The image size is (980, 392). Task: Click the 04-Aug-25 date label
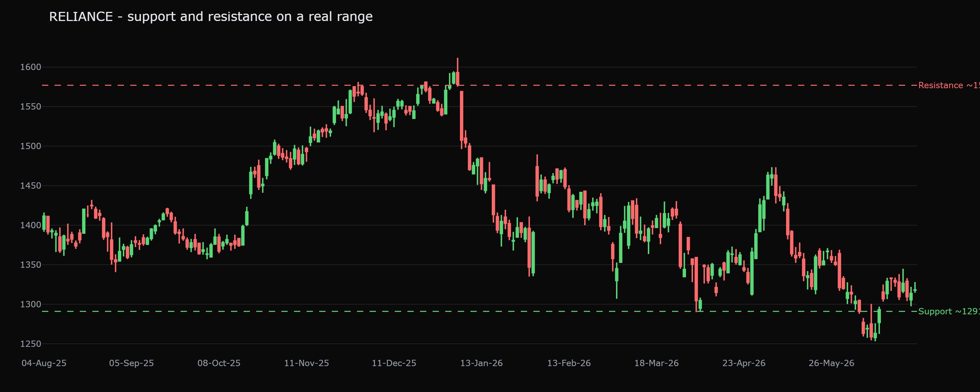(44, 363)
